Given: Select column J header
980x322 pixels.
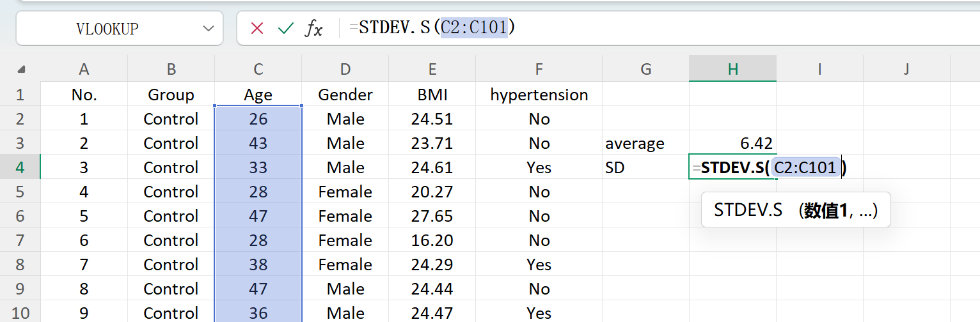Looking at the screenshot, I should (x=906, y=69).
